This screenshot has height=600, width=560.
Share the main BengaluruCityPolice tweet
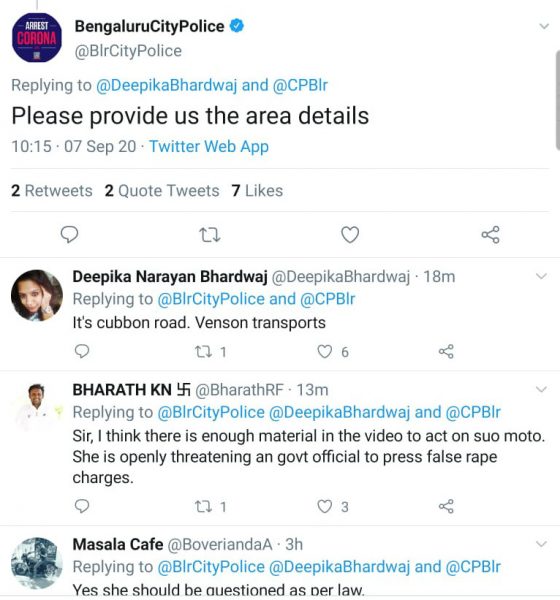point(490,235)
